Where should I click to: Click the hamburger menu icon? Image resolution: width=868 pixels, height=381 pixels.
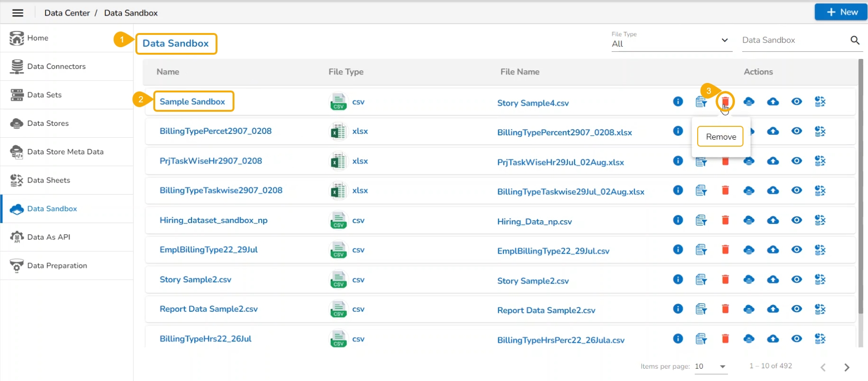pos(18,13)
